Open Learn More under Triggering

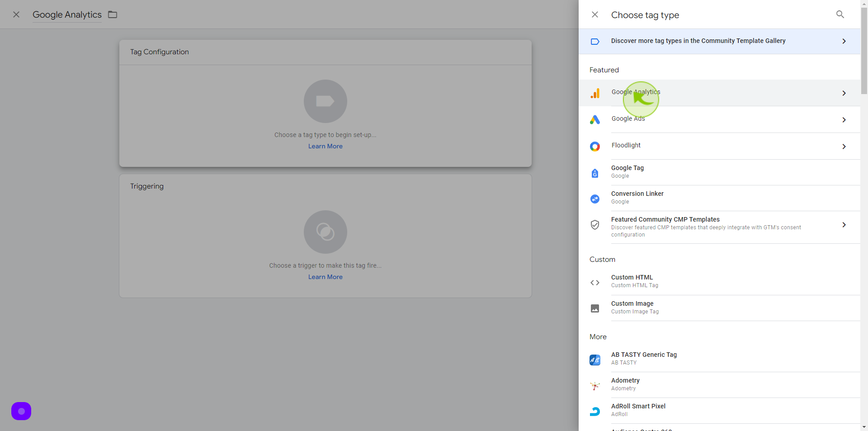point(325,277)
